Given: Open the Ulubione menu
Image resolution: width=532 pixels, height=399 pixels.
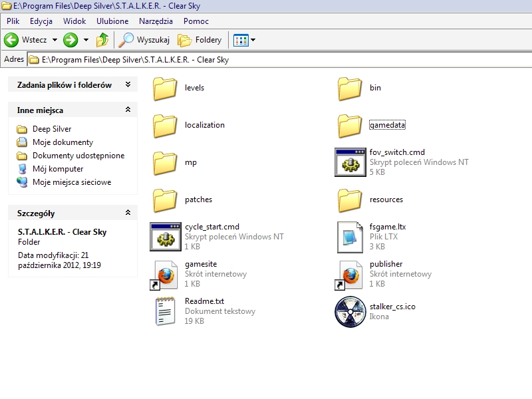Looking at the screenshot, I should [112, 21].
